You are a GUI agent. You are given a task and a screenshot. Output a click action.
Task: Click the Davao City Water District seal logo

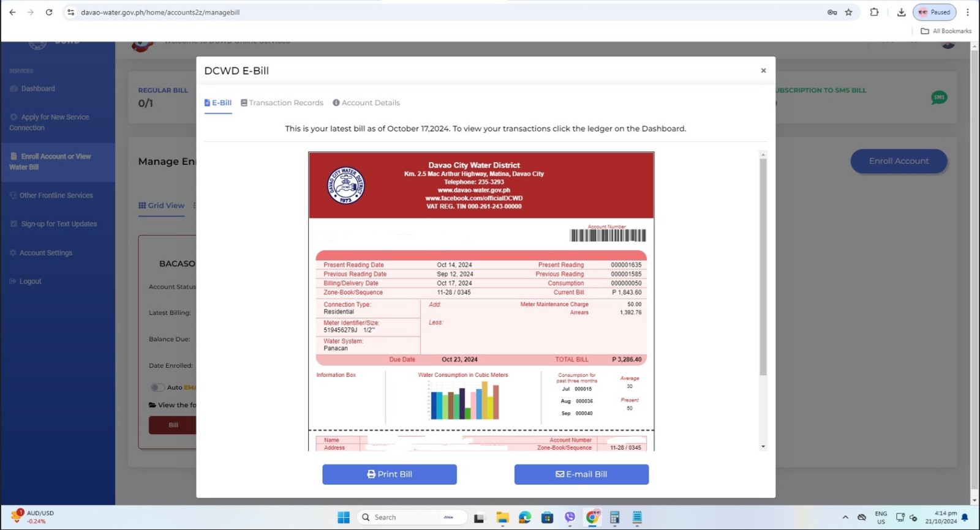click(x=346, y=185)
